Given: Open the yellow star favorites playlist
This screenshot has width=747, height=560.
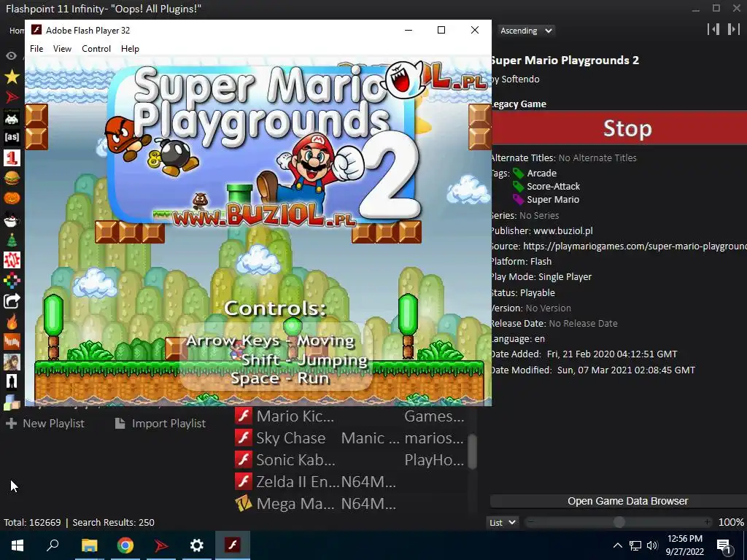Looking at the screenshot, I should click(x=12, y=76).
